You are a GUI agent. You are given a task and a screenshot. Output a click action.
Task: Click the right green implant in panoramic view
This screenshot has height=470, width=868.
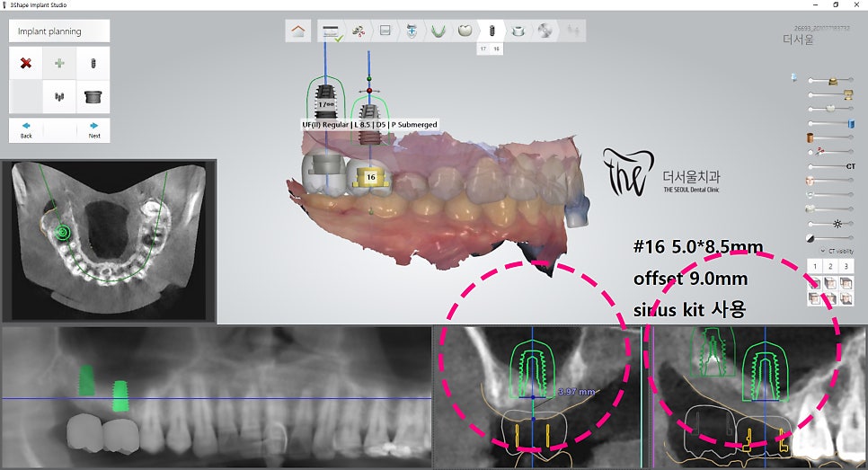click(120, 395)
